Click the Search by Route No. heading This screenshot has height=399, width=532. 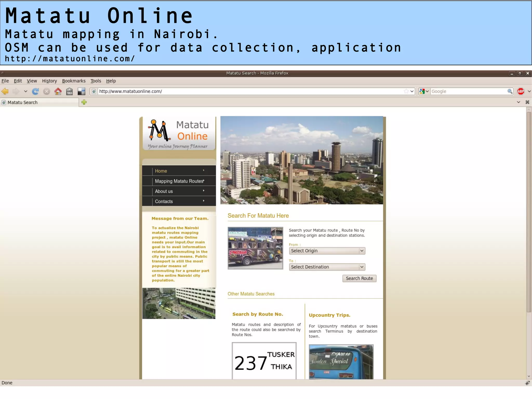tap(258, 314)
